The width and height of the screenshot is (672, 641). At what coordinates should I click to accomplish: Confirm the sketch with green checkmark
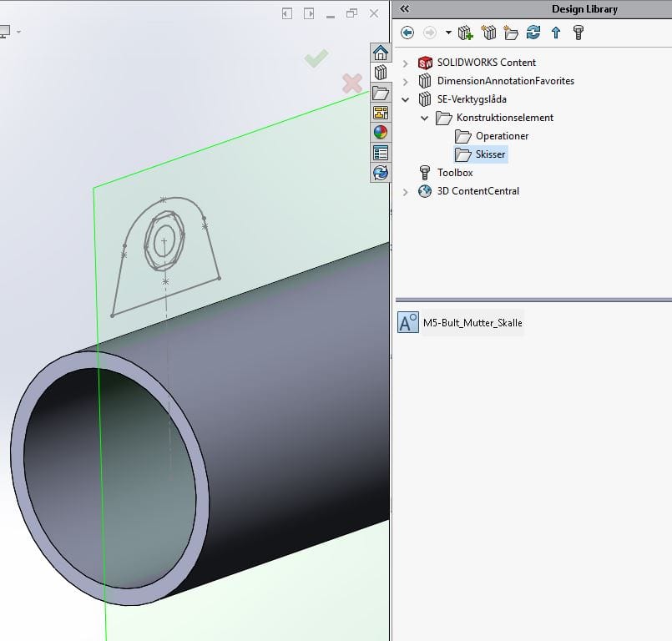(316, 58)
